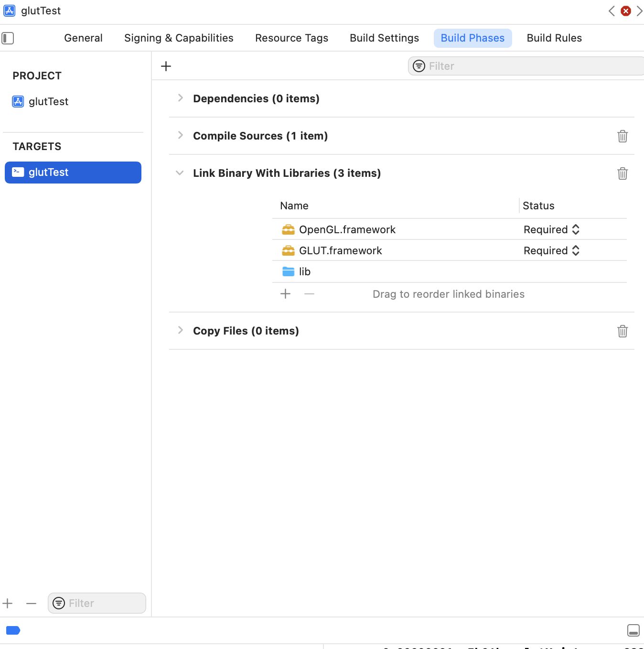Delete the Link Binary With Libraries phase
Viewport: 644px width, 649px height.
coord(623,173)
